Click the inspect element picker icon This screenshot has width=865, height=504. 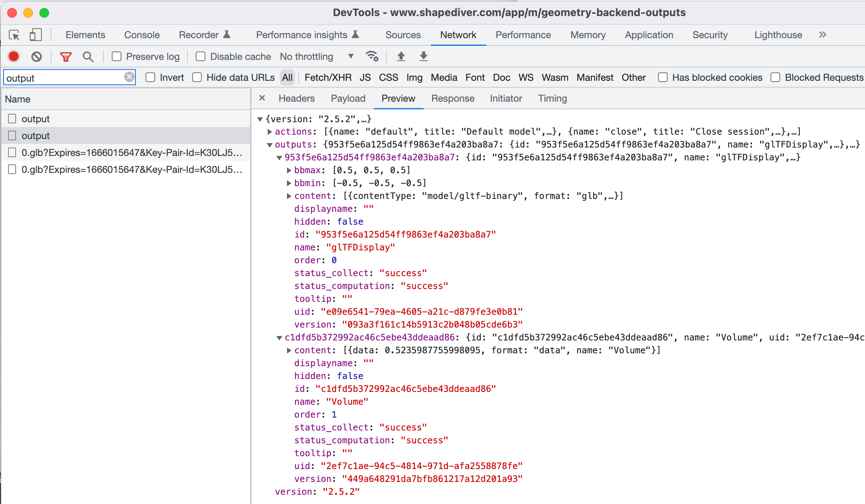click(14, 35)
